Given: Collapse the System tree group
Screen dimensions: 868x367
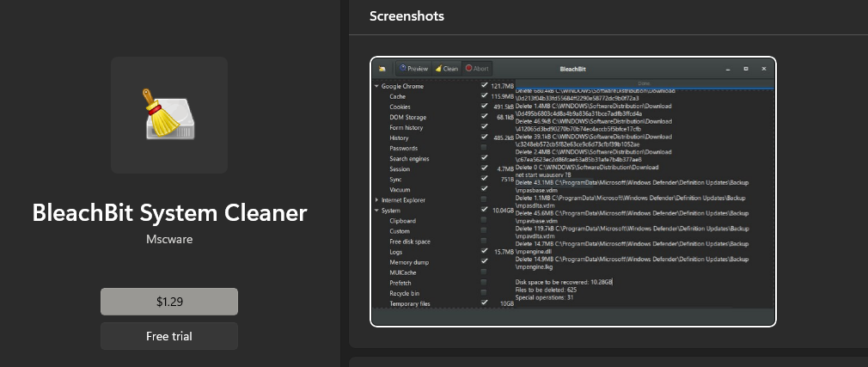Looking at the screenshot, I should 376,211.
